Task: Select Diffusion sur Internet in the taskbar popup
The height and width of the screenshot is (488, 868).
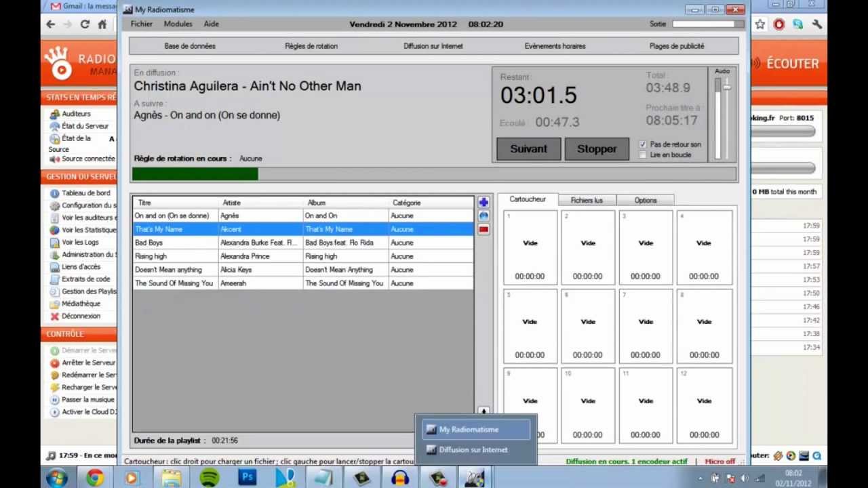Action: 476,450
